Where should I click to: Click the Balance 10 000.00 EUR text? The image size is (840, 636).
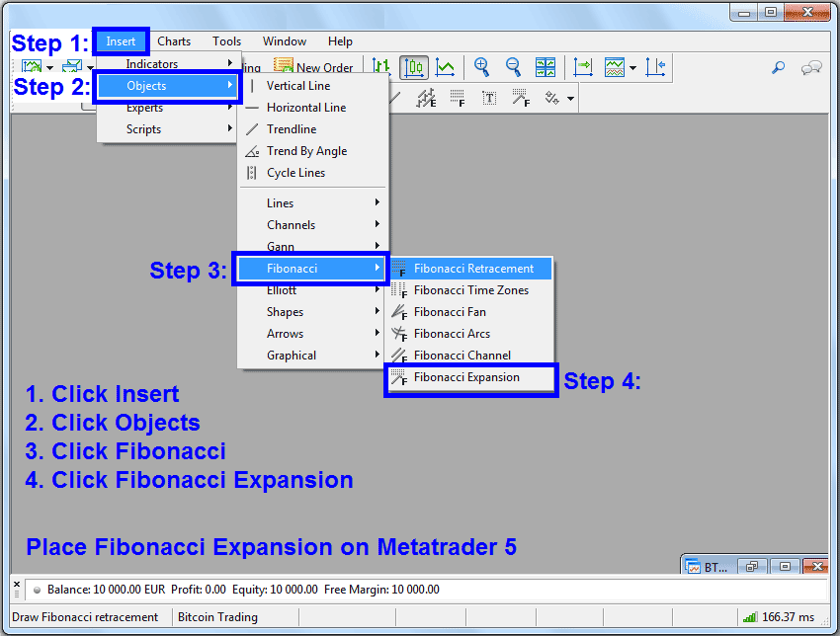pos(106,590)
